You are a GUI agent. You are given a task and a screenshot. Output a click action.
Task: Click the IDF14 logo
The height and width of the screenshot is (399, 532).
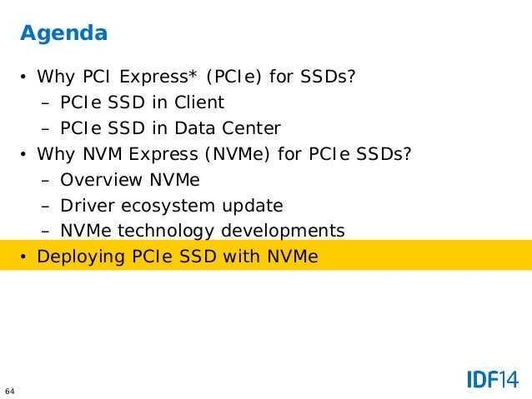point(493,379)
